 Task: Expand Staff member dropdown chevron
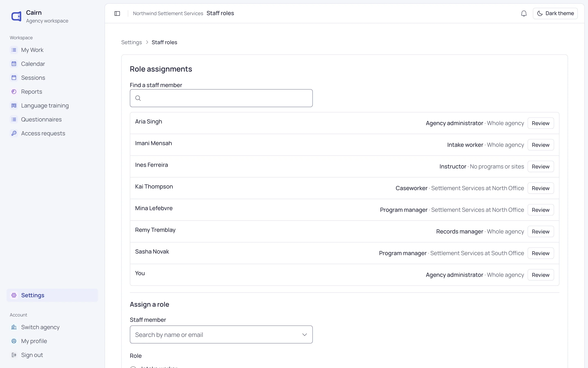point(304,335)
